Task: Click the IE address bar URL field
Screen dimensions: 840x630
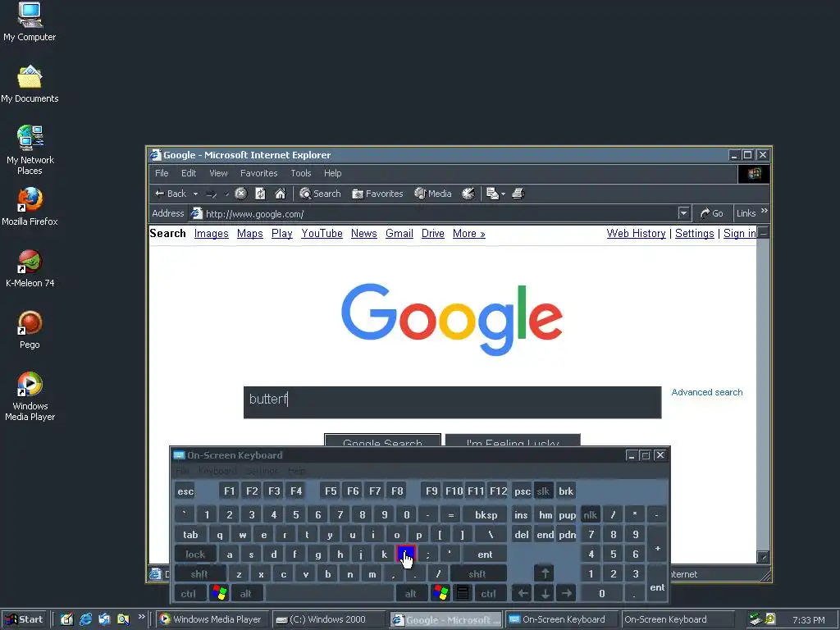Action: [434, 214]
